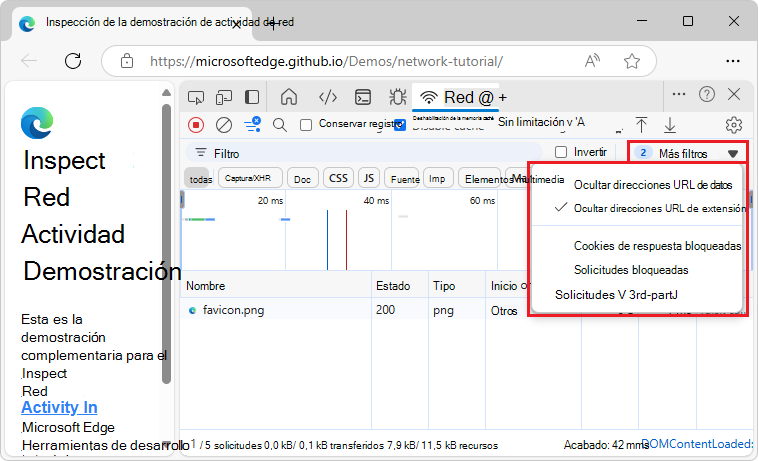Screen dimensions: 758x461
Task: Choose Solicitudes 3rd-party option
Action: (616, 295)
